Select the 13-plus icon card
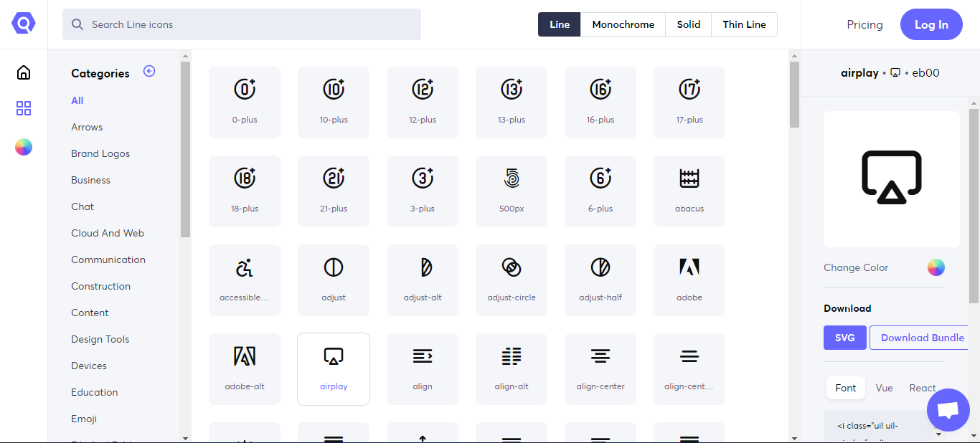The width and height of the screenshot is (980, 443). click(x=512, y=103)
